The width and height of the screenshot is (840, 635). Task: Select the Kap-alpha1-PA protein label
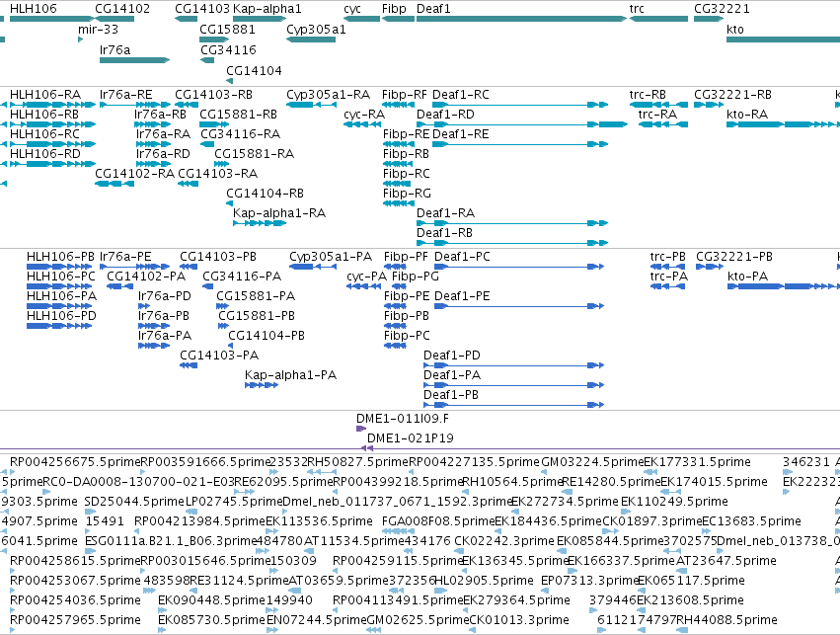pos(291,375)
